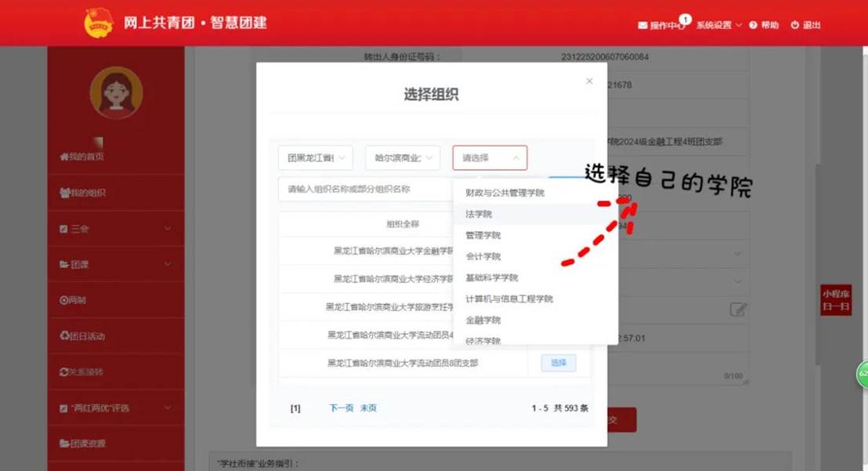Jump to 末页 last page link
This screenshot has width=868, height=471.
pyautogui.click(x=368, y=408)
